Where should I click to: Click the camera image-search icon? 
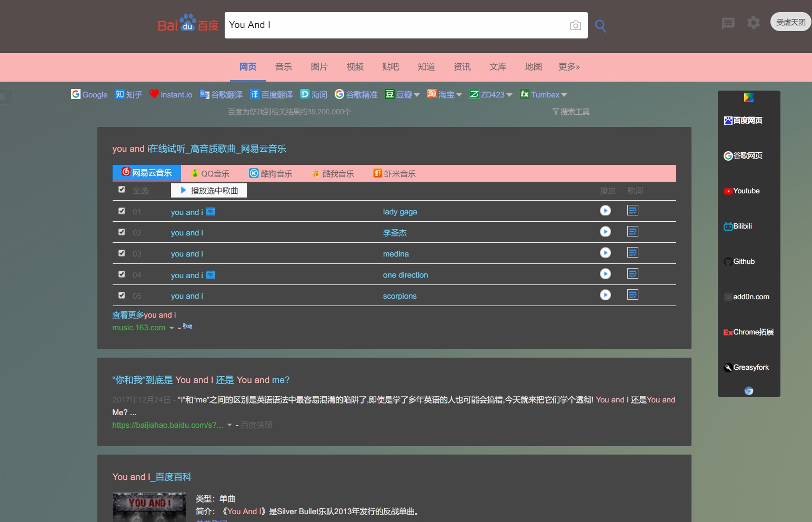[x=575, y=25]
